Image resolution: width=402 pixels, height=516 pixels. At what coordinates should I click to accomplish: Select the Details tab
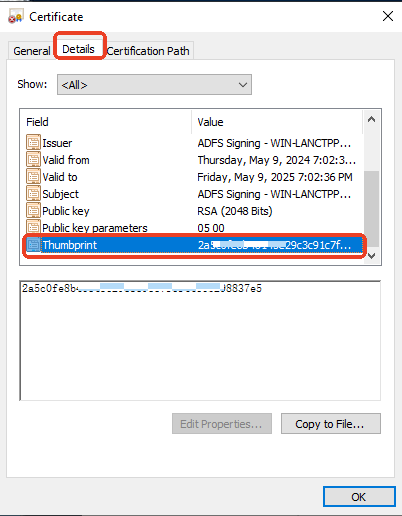[x=79, y=49]
